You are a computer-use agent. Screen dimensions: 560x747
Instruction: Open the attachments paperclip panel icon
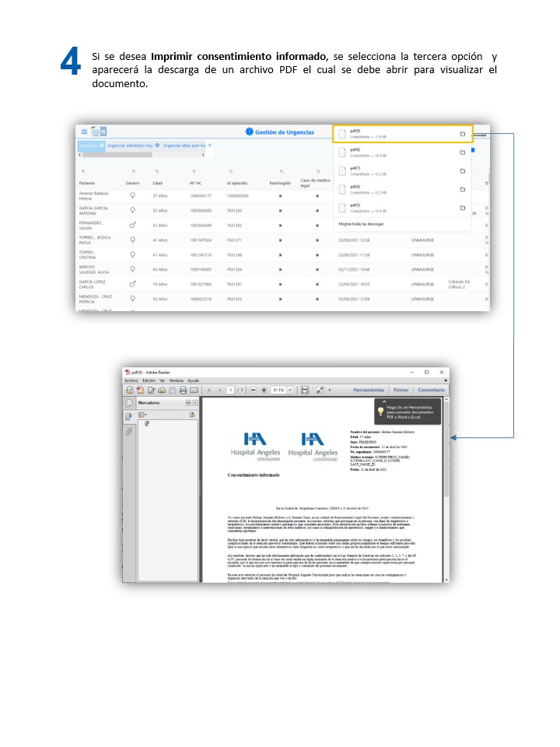pyautogui.click(x=129, y=431)
